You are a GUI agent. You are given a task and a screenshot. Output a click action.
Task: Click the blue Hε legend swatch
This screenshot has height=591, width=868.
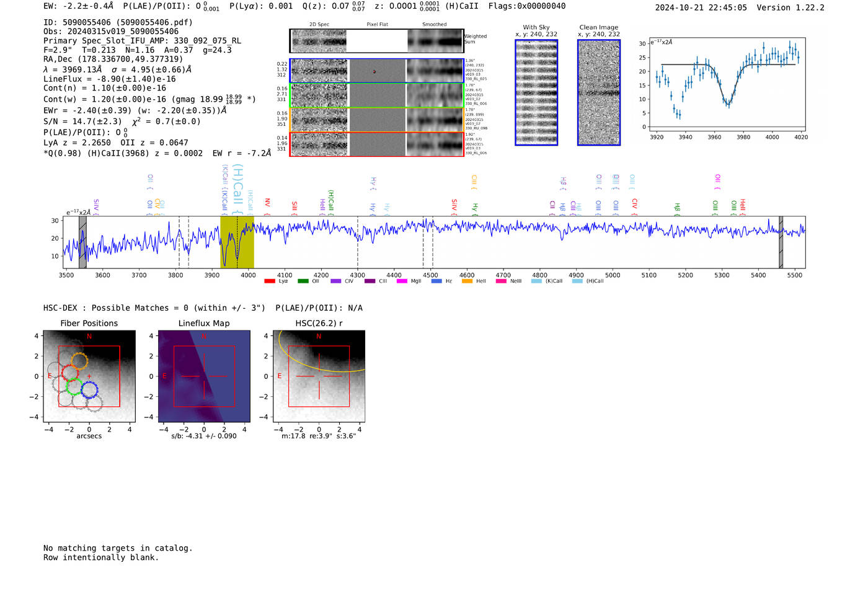pyautogui.click(x=436, y=281)
